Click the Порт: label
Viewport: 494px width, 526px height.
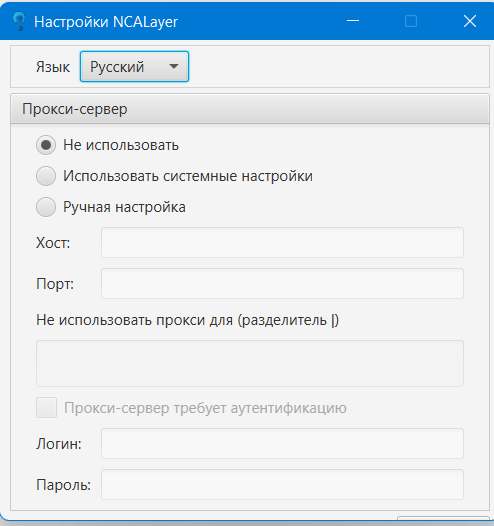(x=55, y=284)
